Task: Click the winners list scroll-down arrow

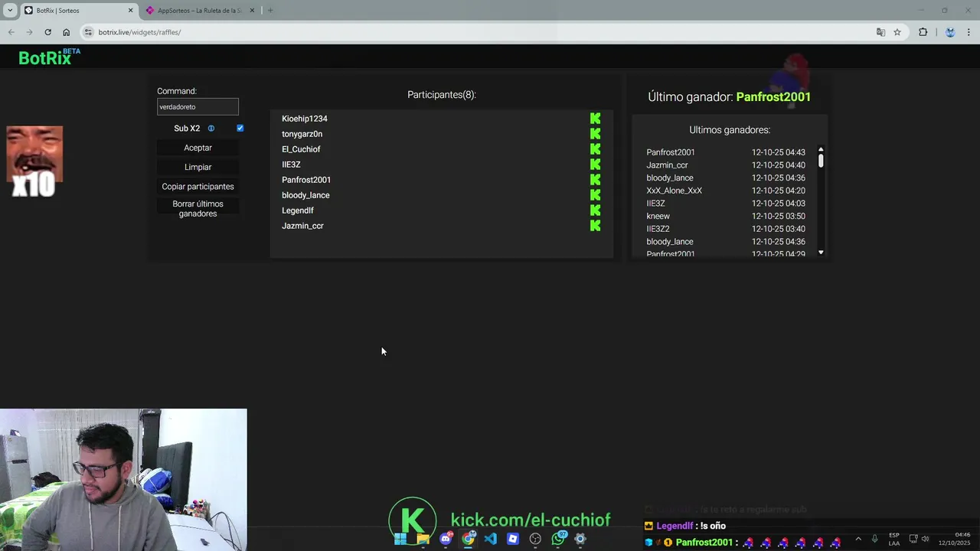Action: coord(821,253)
